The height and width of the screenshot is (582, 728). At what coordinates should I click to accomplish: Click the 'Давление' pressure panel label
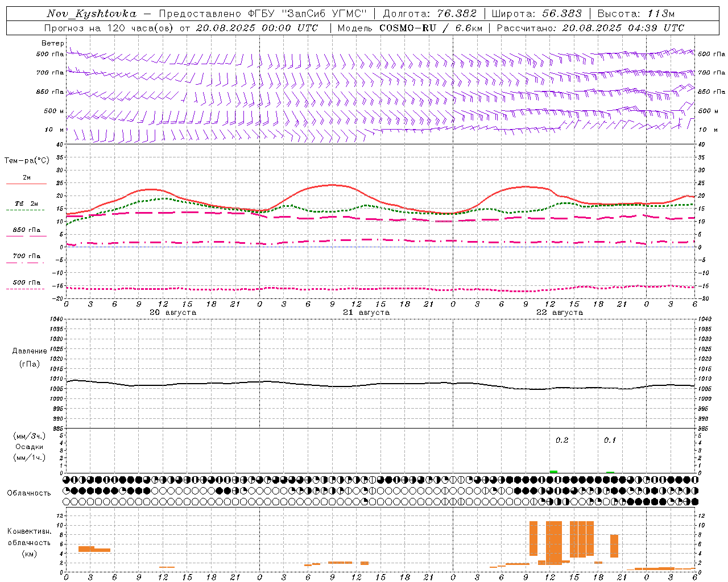coord(30,351)
